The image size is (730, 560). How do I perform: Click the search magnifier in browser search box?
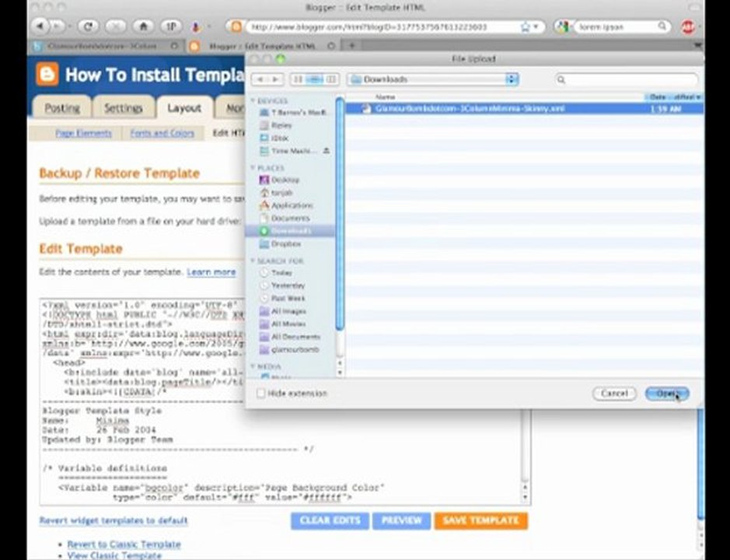[662, 26]
